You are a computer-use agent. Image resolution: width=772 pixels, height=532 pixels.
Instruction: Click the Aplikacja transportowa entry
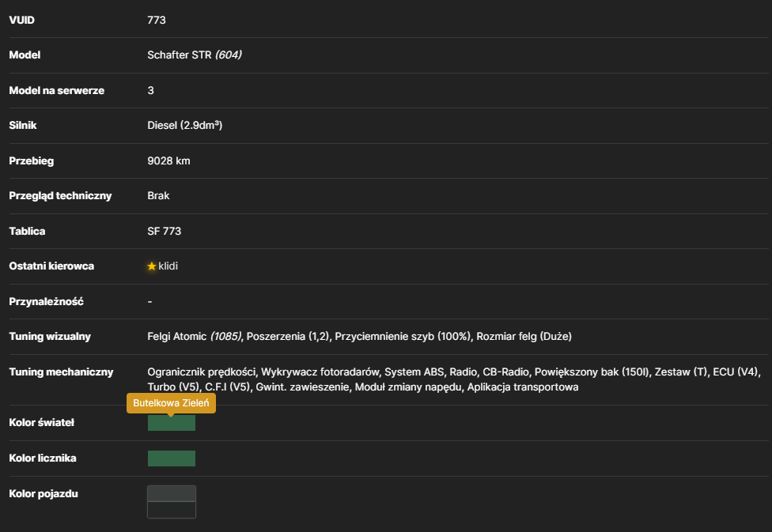pos(523,387)
